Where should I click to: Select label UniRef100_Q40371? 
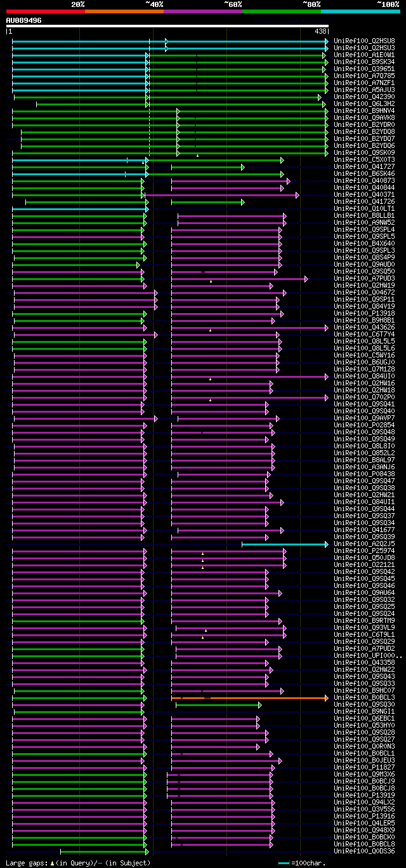pyautogui.click(x=364, y=194)
